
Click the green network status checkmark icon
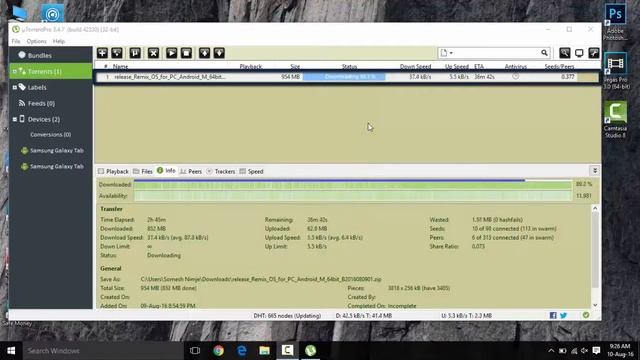tap(586, 315)
